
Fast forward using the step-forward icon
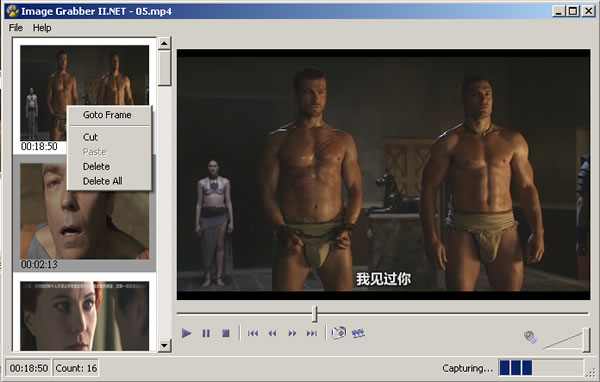pos(292,333)
